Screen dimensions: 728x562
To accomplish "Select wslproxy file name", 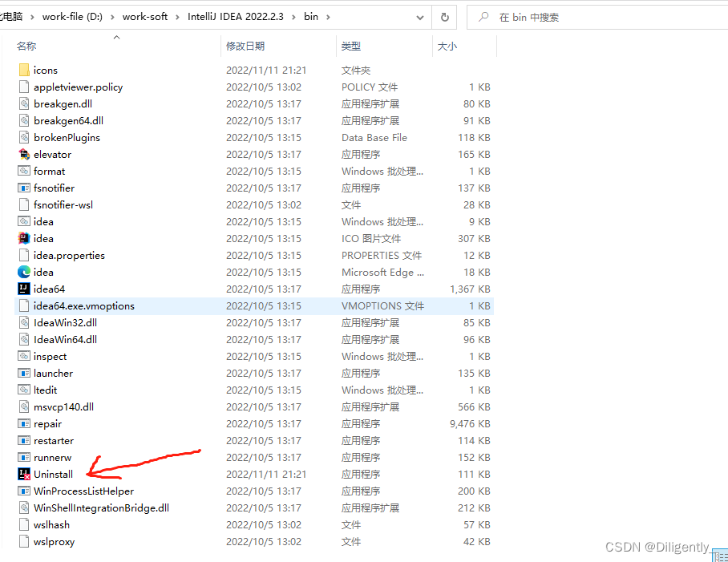I will [x=54, y=542].
